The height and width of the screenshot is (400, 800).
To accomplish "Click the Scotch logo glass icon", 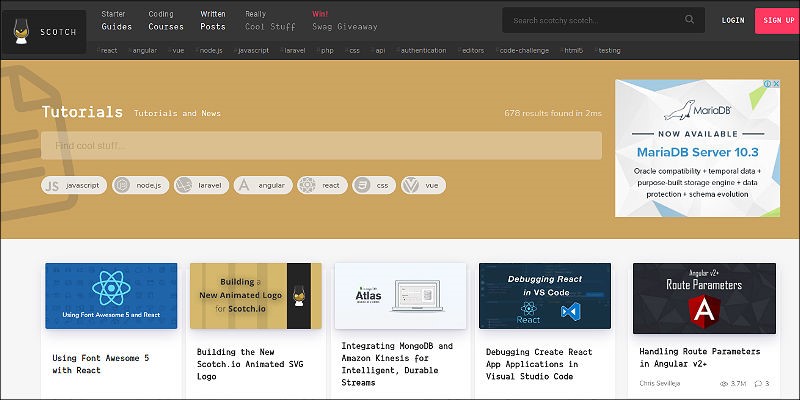I will tap(21, 32).
